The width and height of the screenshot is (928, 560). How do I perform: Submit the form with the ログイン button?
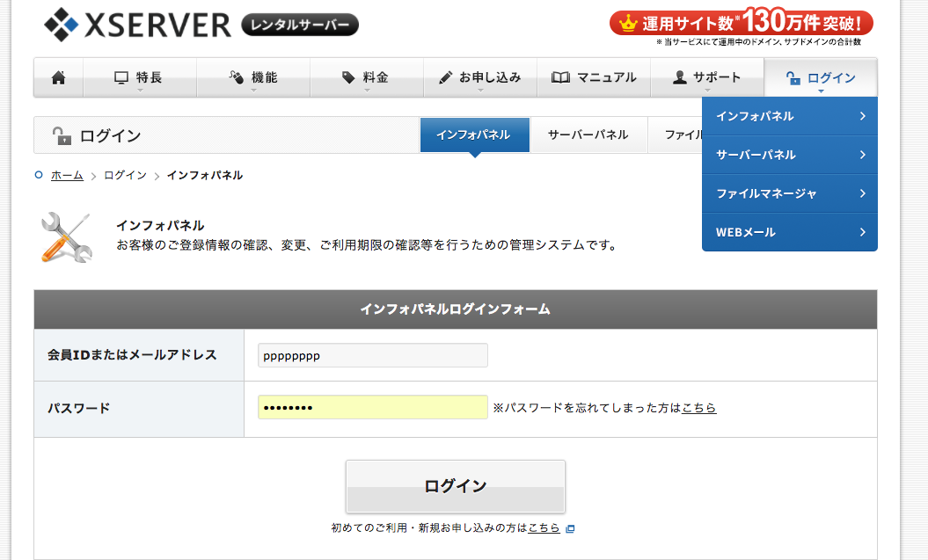[x=456, y=486]
